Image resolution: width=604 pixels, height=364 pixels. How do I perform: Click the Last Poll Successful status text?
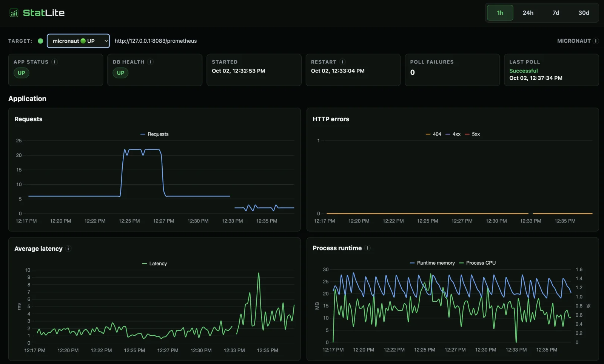point(524,71)
